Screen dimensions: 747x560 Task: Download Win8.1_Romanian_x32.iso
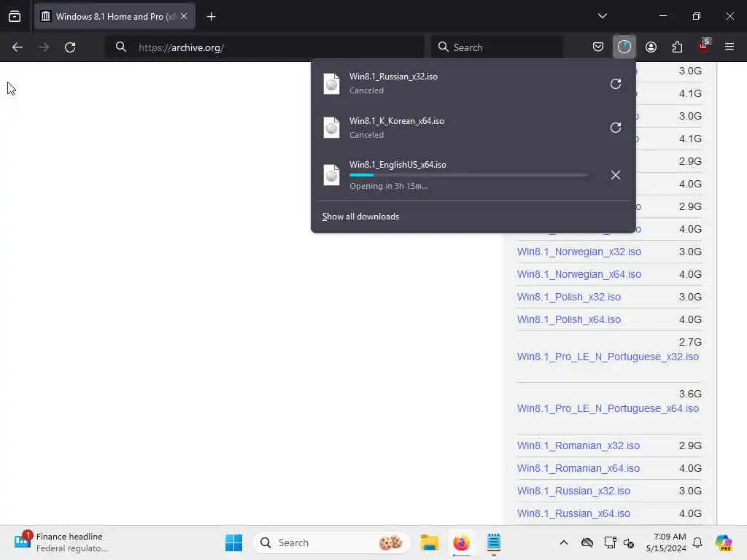click(x=578, y=446)
